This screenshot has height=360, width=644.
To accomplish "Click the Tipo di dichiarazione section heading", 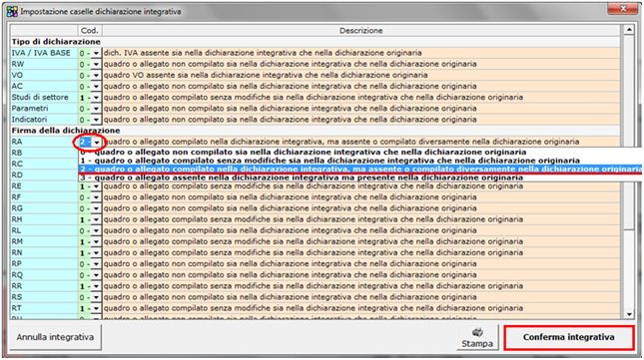I will [x=56, y=42].
